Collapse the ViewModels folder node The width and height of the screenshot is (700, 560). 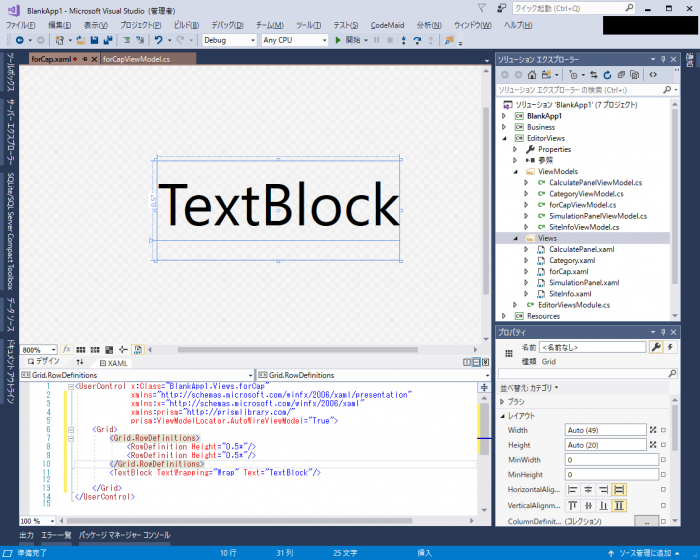click(x=518, y=171)
